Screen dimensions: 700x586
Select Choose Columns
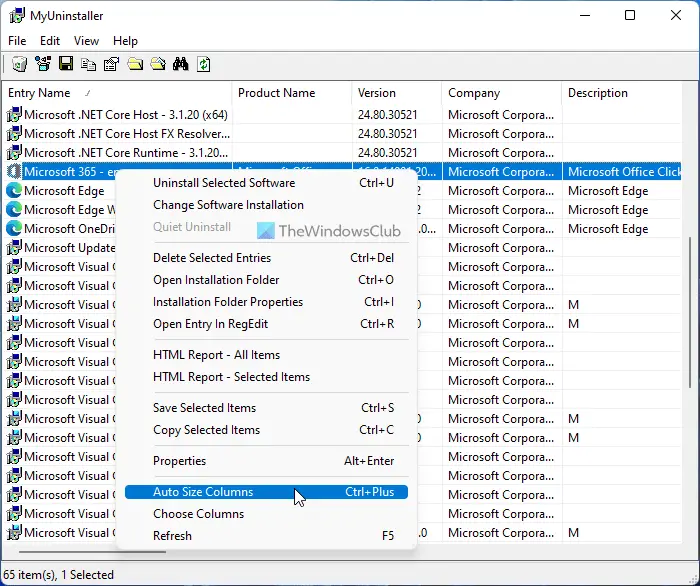267,514
